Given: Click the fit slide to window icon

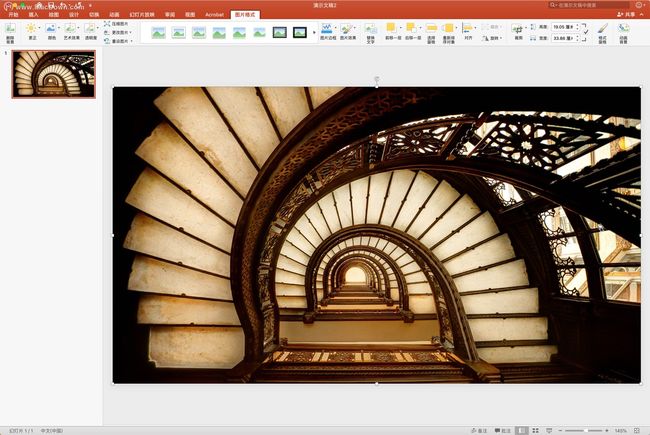Looking at the screenshot, I should [x=637, y=430].
